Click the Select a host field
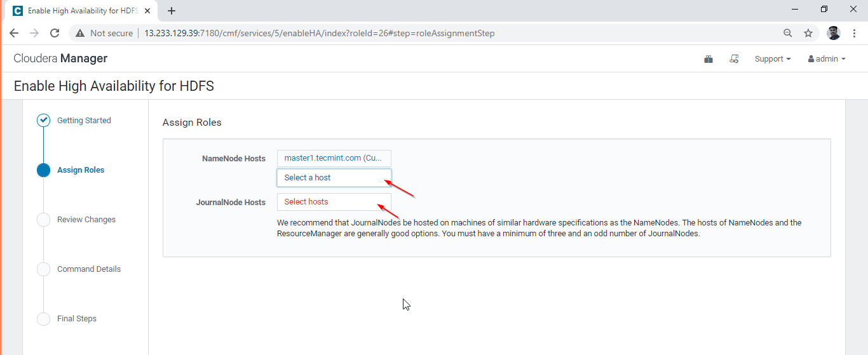Screen dimensions: 868x355 [334, 178]
